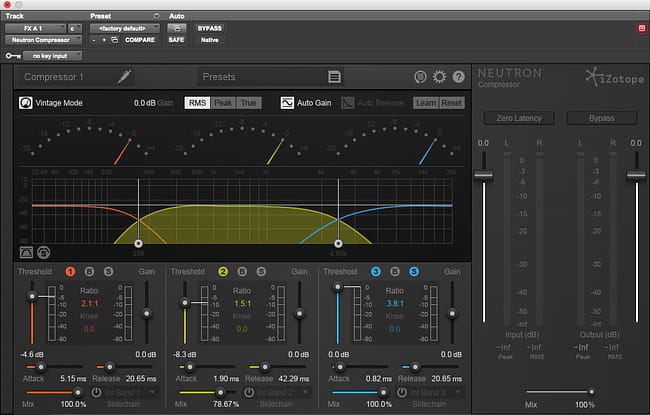The image size is (650, 415).
Task: Click the Auto Gain icon
Action: (287, 103)
